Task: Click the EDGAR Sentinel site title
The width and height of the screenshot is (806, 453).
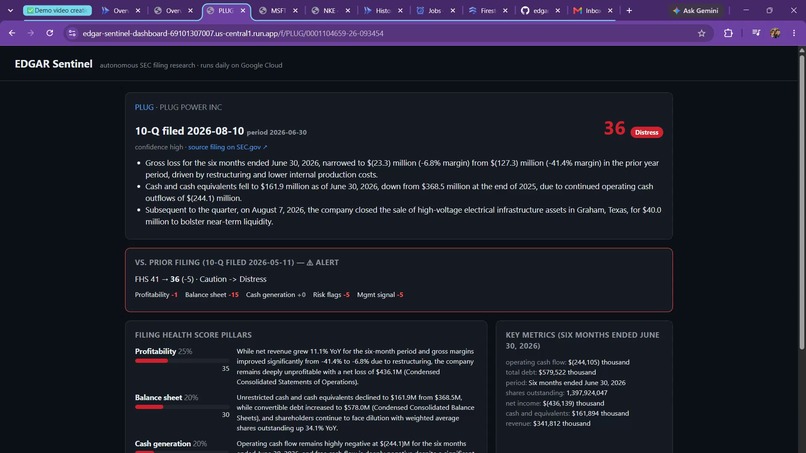Action: tap(53, 64)
